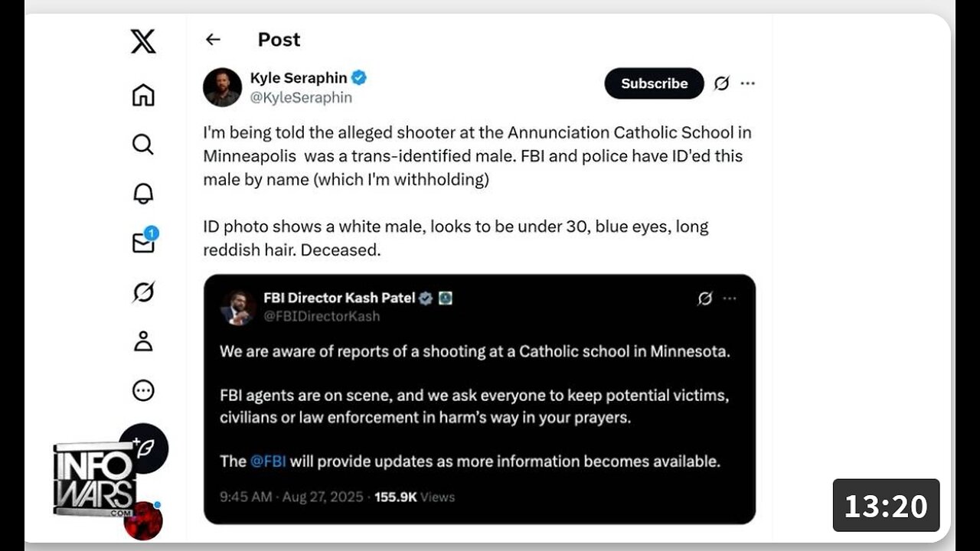Open the Search explore icon
980x551 pixels.
click(x=143, y=144)
